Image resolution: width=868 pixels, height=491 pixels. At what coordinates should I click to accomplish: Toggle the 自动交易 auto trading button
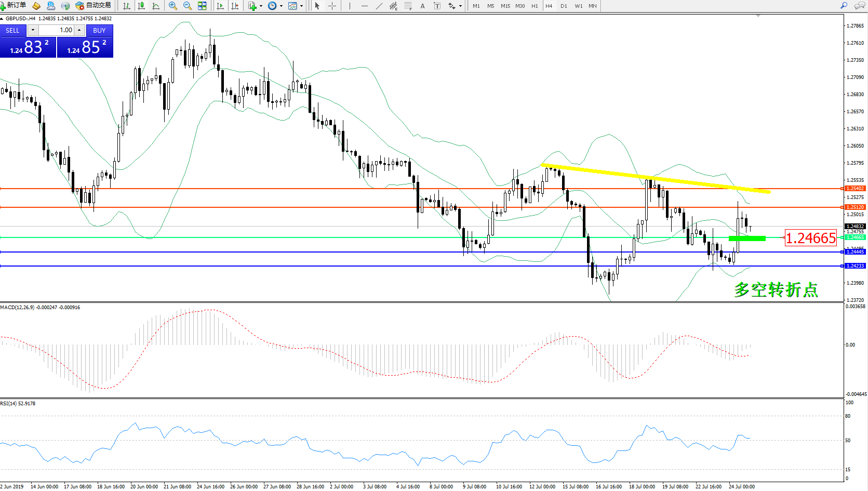[x=94, y=6]
